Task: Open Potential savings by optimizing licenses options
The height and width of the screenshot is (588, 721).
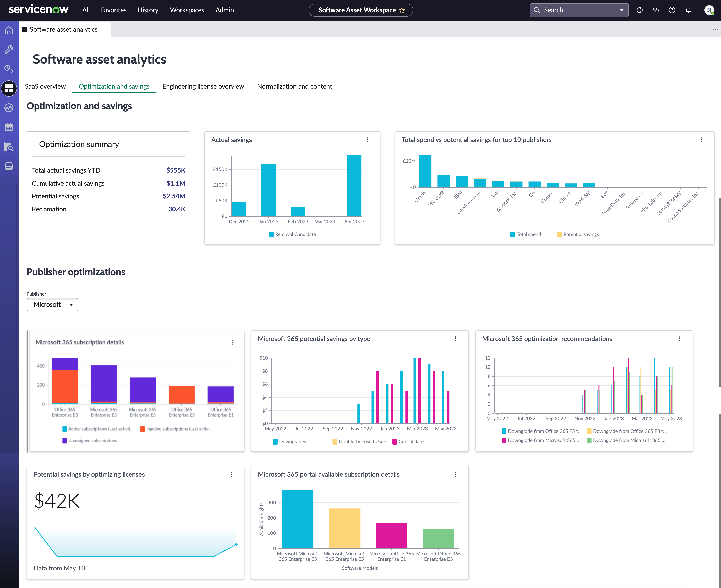Action: coord(231,475)
